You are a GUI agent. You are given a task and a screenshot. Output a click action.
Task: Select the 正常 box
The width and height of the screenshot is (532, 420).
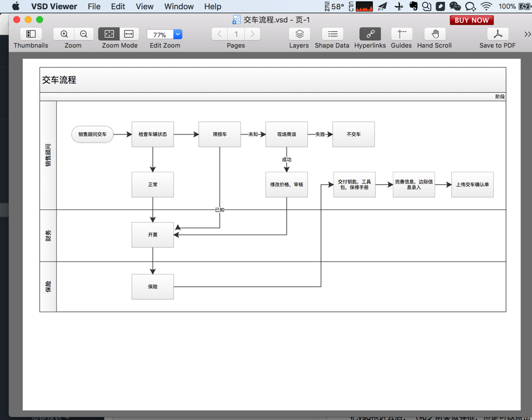click(x=153, y=185)
